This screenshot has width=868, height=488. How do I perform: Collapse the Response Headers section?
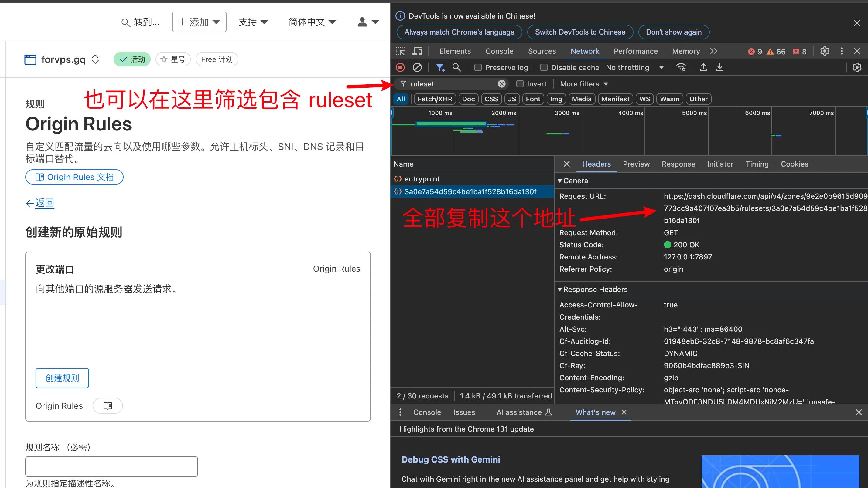[x=592, y=289]
